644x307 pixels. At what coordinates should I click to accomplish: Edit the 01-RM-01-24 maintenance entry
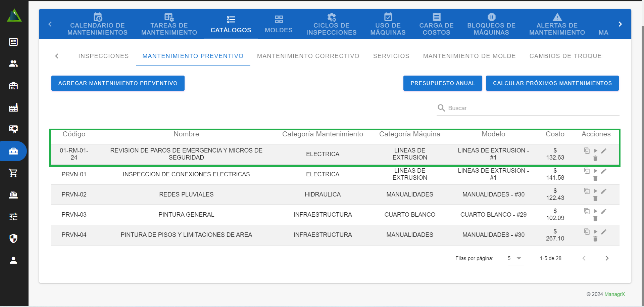604,151
